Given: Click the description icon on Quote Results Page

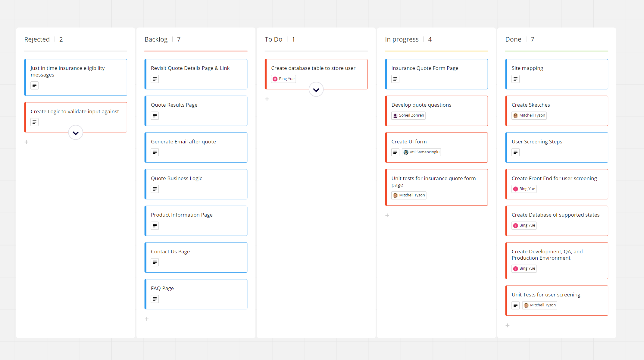Looking at the screenshot, I should [x=154, y=115].
